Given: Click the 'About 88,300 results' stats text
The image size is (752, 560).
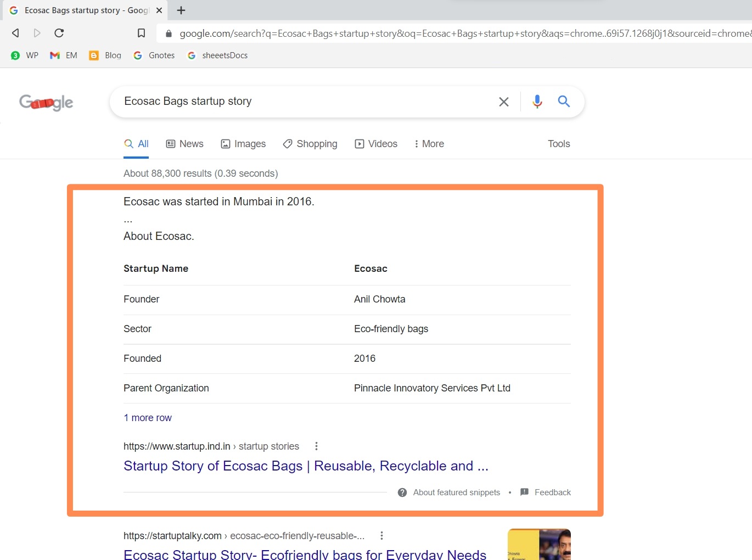Looking at the screenshot, I should [200, 173].
